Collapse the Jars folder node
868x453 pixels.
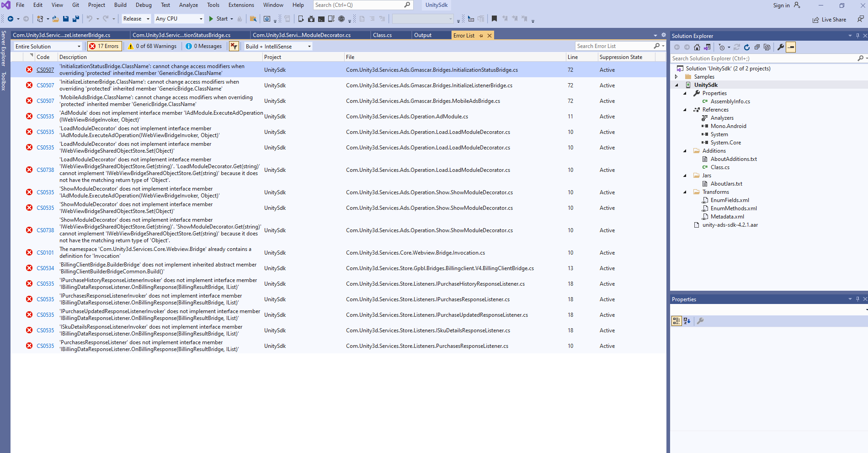point(685,176)
